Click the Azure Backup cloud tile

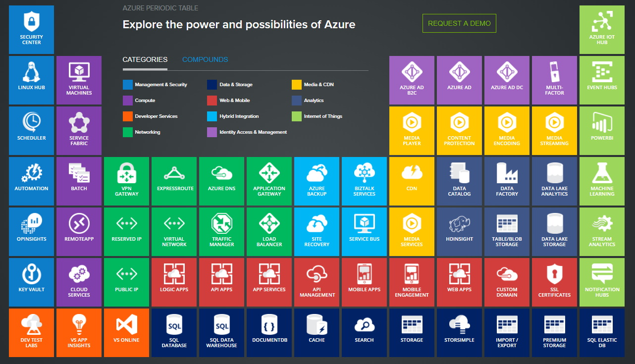(317, 181)
